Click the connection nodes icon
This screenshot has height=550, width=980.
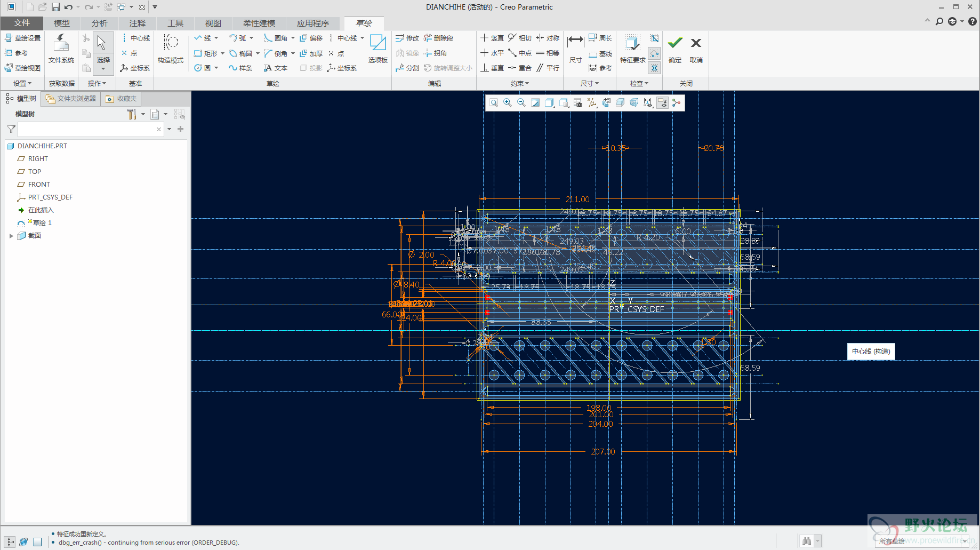[x=677, y=103]
